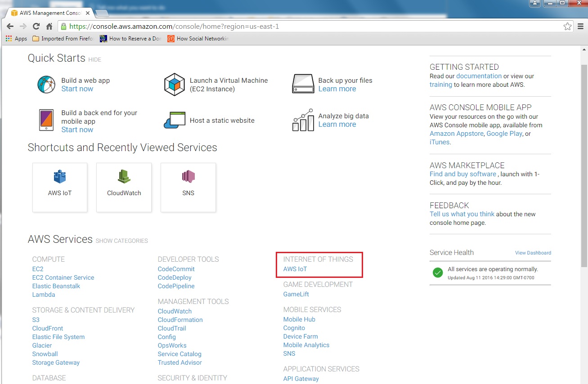
Task: Open EC2 Container Service link
Action: coord(63,277)
